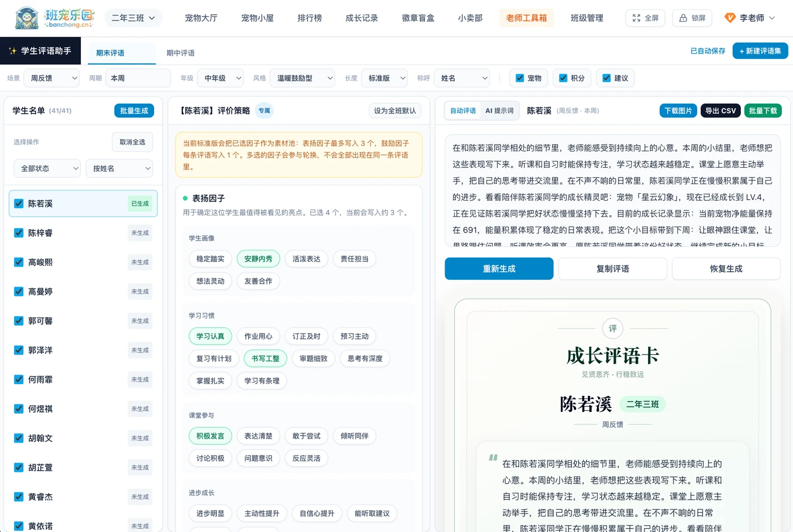Deselect student 高峻熙 checkbox
The height and width of the screenshot is (532, 793).
(19, 262)
